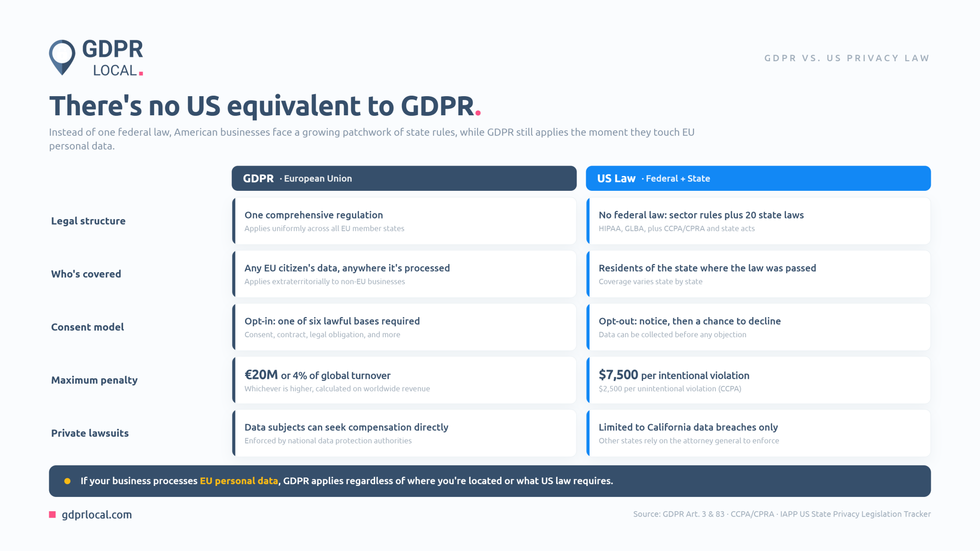The height and width of the screenshot is (551, 980).
Task: Click the GDPR Local map-pin logo icon
Action: click(x=62, y=57)
